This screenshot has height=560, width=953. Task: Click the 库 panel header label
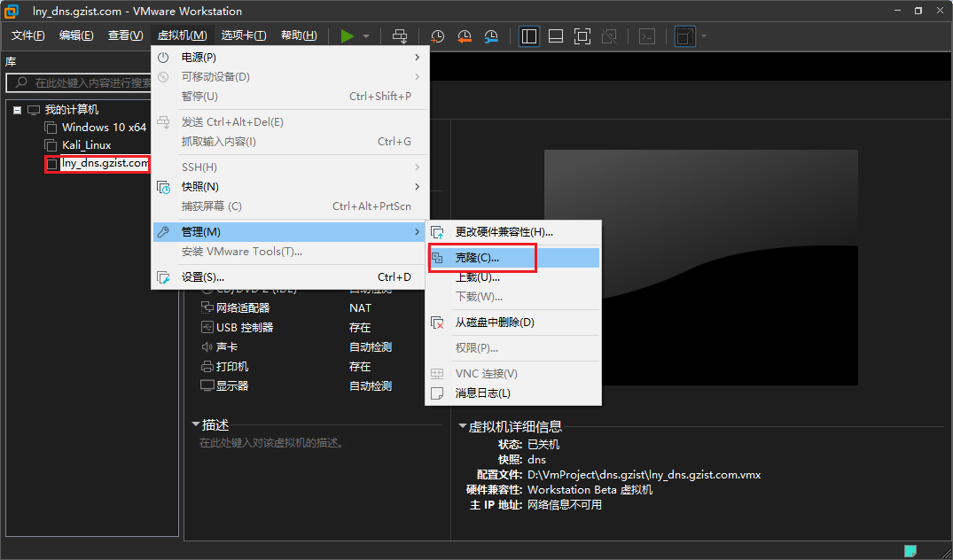pos(11,61)
